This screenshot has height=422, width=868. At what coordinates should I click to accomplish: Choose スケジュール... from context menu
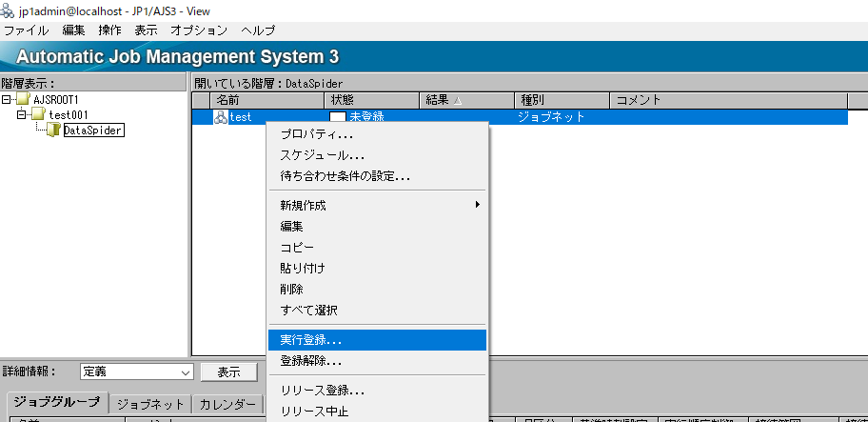[378, 155]
